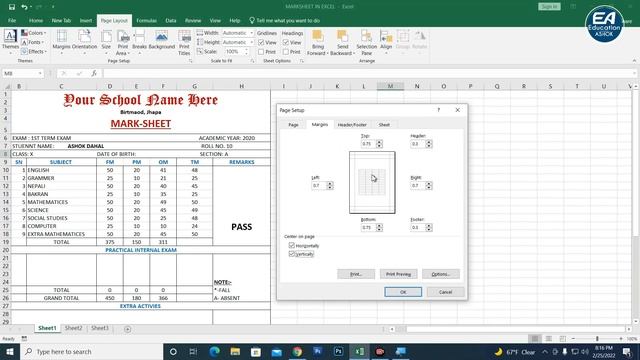The height and width of the screenshot is (360, 640).
Task: Switch to the Sheet tab in dialog
Action: click(384, 124)
